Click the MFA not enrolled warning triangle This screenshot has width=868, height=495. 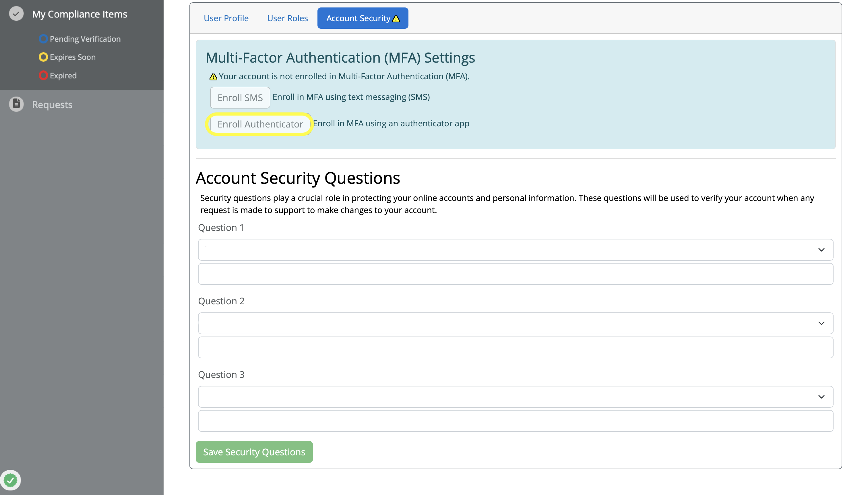tap(213, 77)
